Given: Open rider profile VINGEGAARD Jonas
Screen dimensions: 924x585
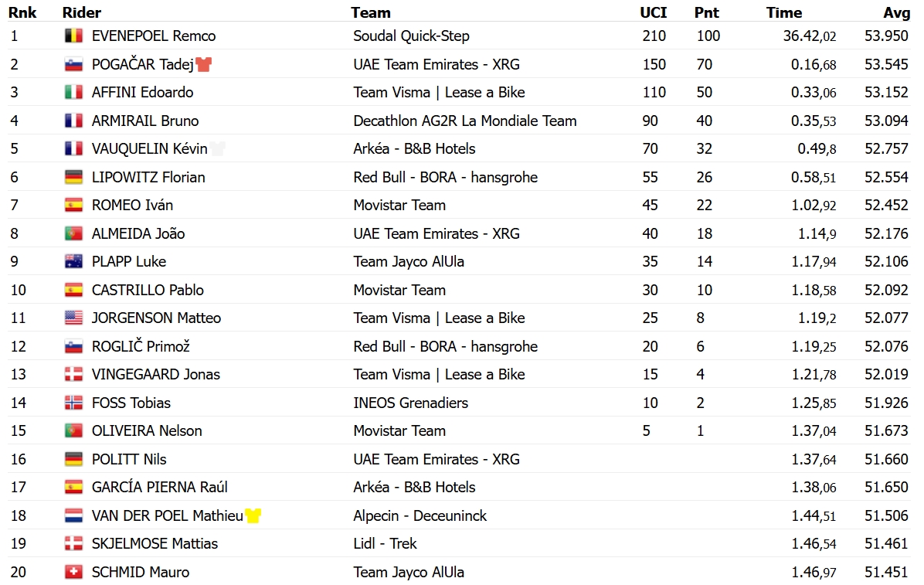Looking at the screenshot, I should click(x=155, y=375).
